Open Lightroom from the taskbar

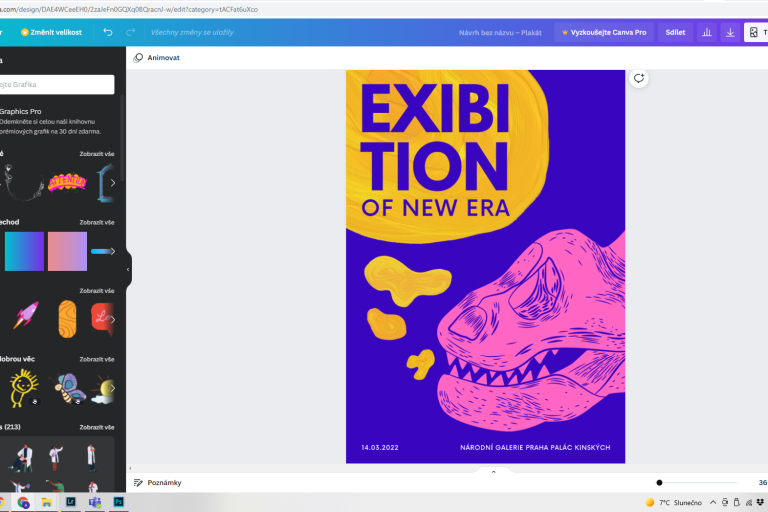click(x=71, y=502)
